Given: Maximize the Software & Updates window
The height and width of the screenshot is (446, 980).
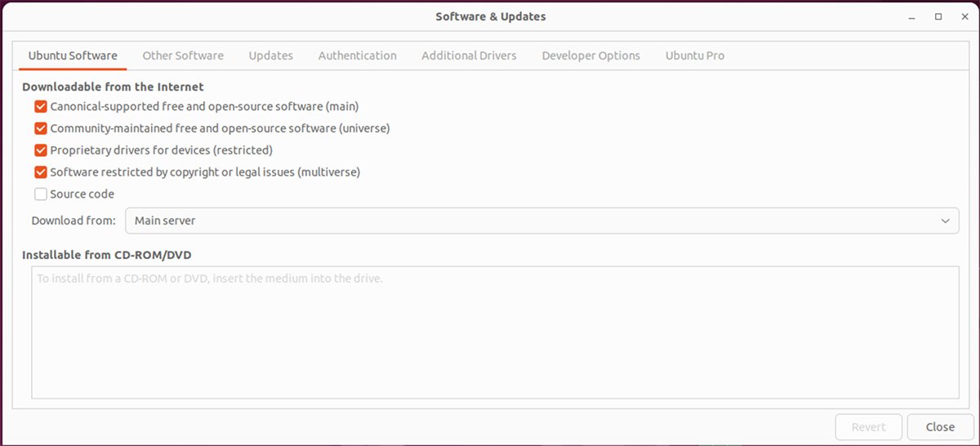Looking at the screenshot, I should [938, 16].
